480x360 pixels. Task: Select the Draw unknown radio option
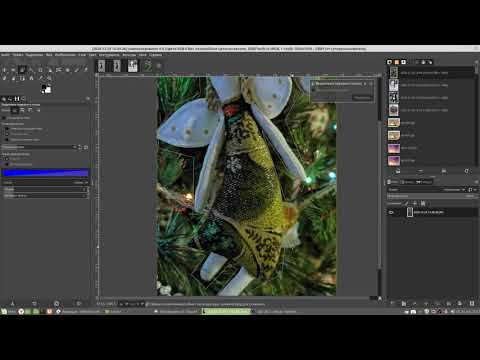click(x=7, y=139)
